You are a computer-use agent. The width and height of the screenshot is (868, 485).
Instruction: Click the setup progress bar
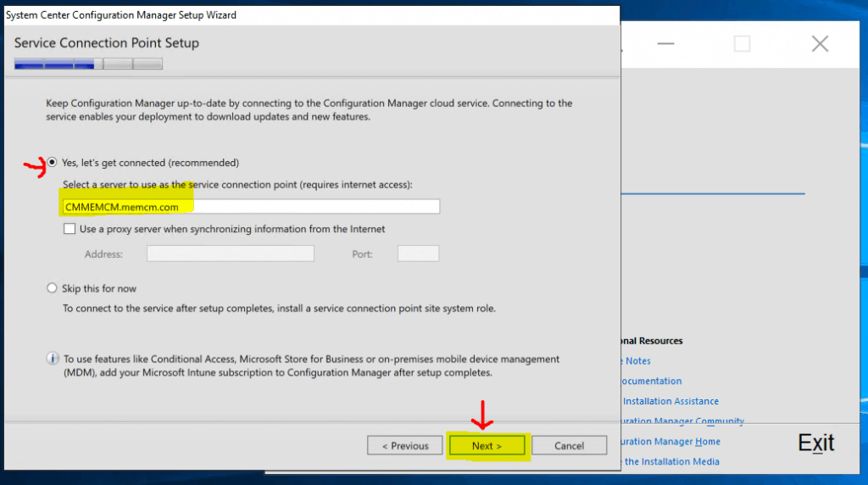pyautogui.click(x=88, y=64)
